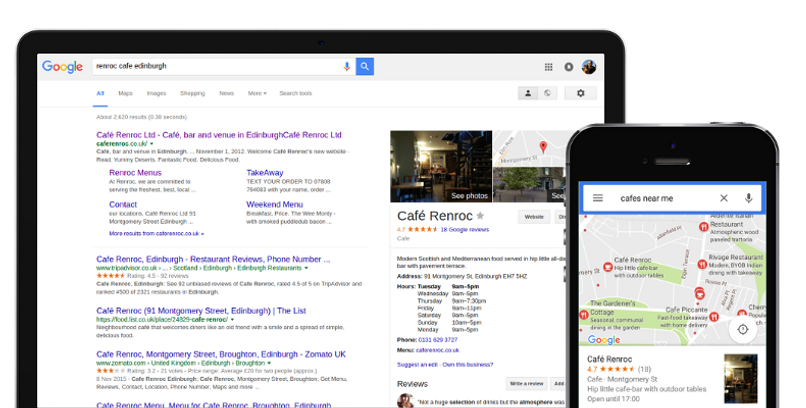Viewport: 806px width, 408px height.
Task: Open Search tools
Action: pos(296,93)
